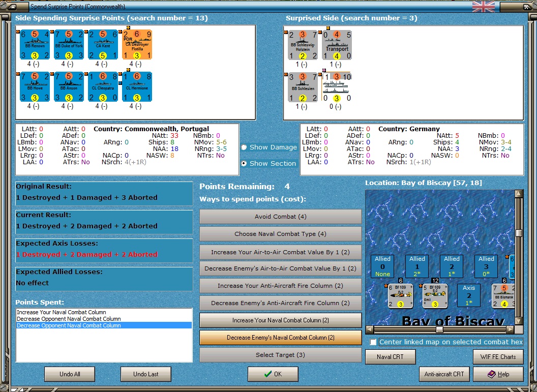Select the BB Anson ship counter
Viewport: 537px width, 392px height.
69,86
